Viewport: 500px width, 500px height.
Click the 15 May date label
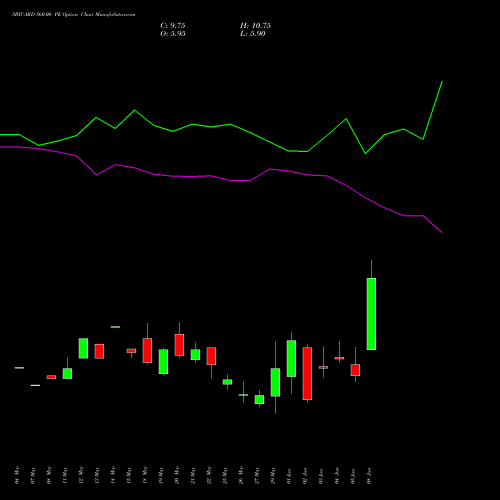[x=129, y=475]
